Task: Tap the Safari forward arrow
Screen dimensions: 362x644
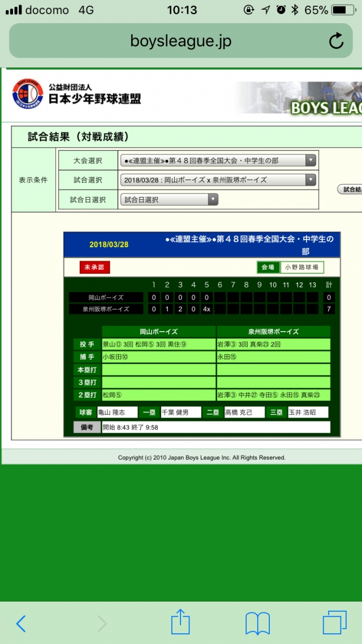Action: (102, 623)
